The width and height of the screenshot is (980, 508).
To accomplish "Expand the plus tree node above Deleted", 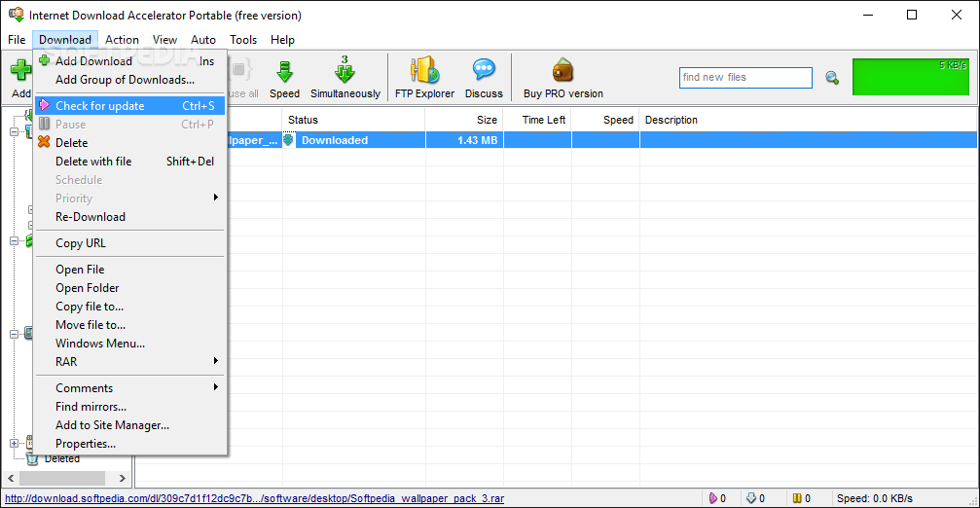I will [14, 443].
